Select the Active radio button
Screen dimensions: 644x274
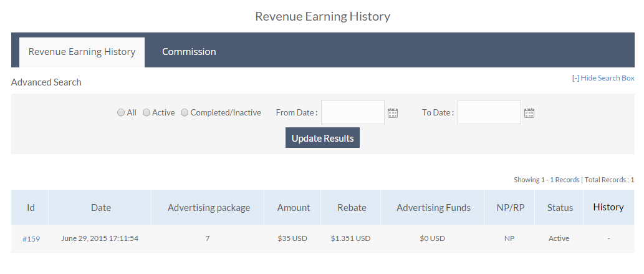pos(147,113)
